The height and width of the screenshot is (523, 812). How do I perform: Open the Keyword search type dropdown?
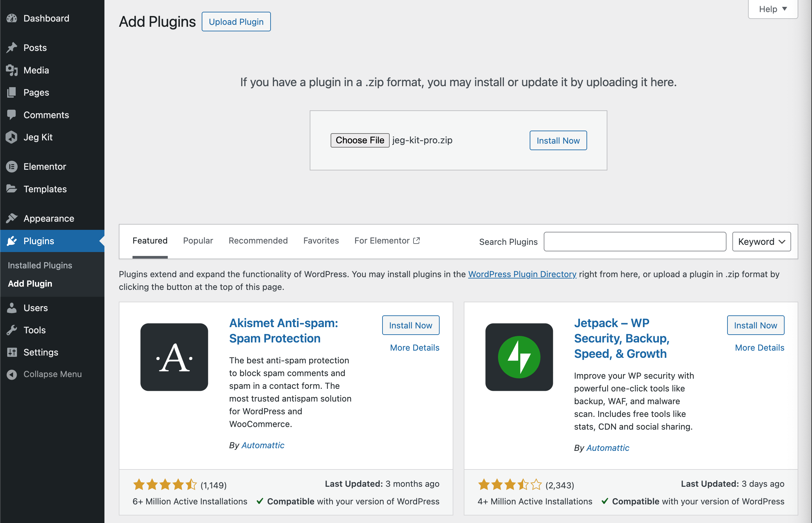[761, 242]
